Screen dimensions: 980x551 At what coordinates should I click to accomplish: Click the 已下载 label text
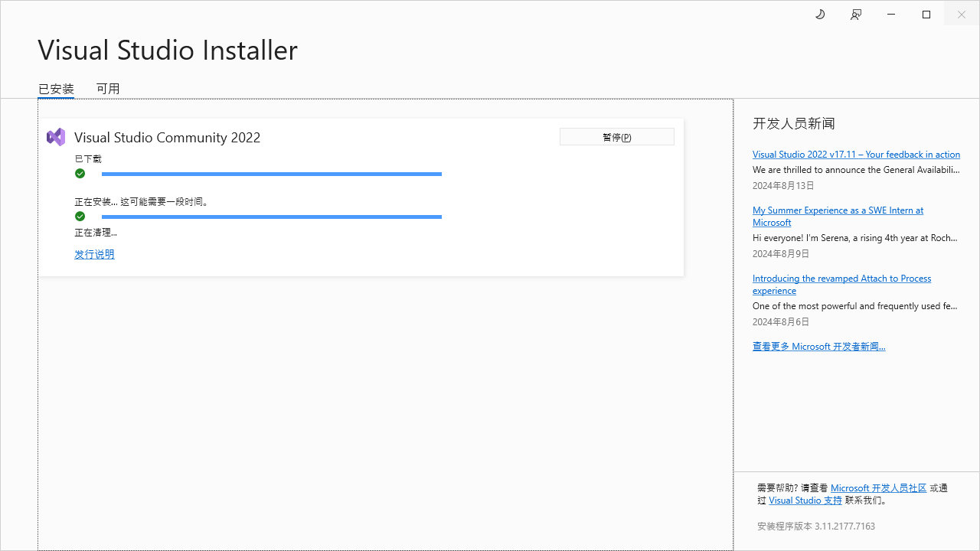pos(88,159)
